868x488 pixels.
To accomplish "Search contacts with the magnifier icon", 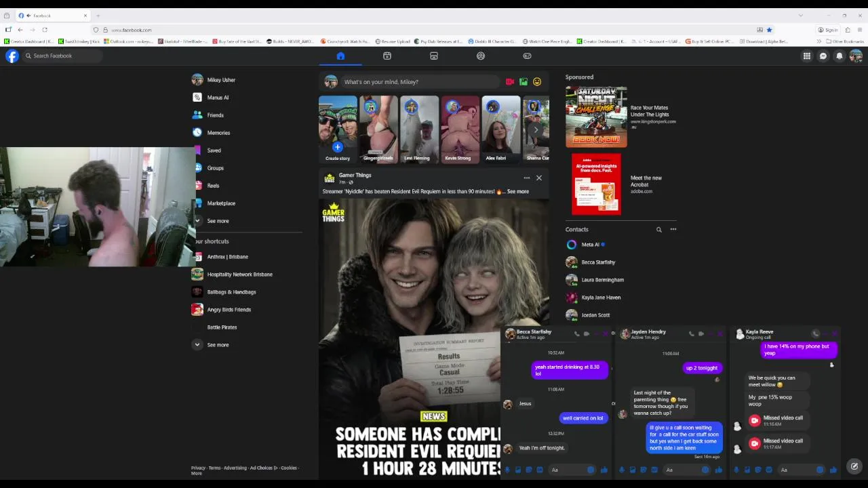I will point(658,230).
